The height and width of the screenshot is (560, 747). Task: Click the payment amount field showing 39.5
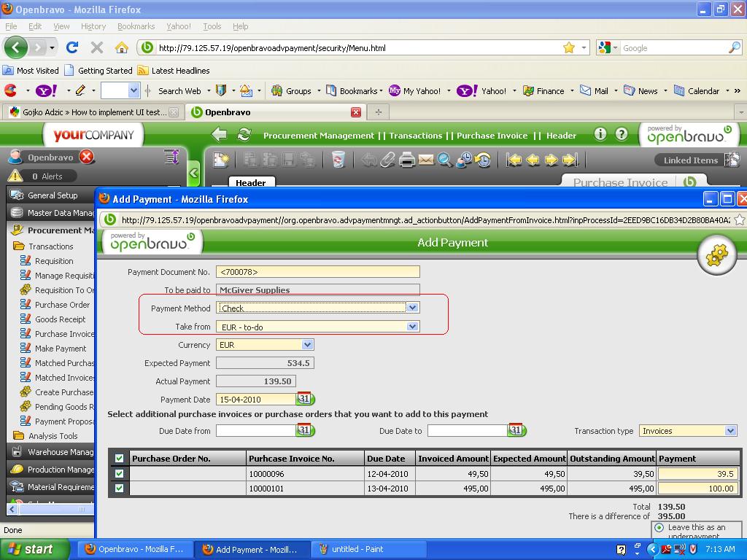698,474
